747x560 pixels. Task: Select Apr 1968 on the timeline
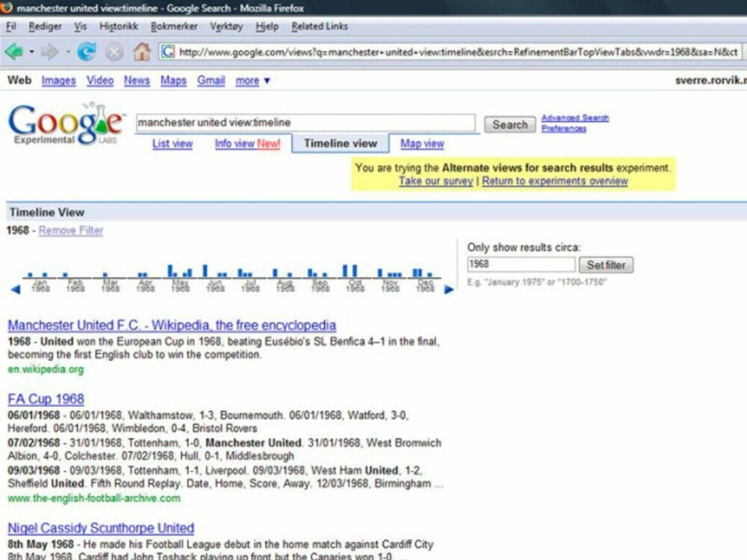coord(146,285)
